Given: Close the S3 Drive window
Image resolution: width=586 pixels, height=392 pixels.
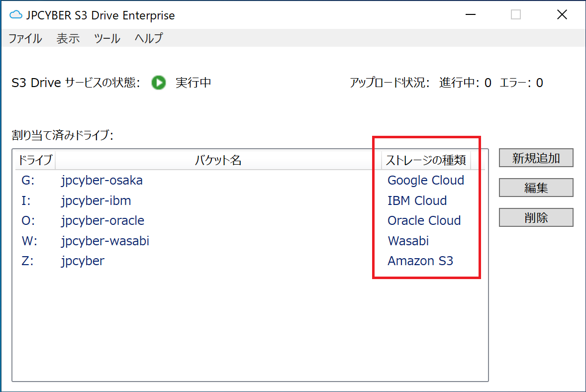Looking at the screenshot, I should [x=562, y=15].
